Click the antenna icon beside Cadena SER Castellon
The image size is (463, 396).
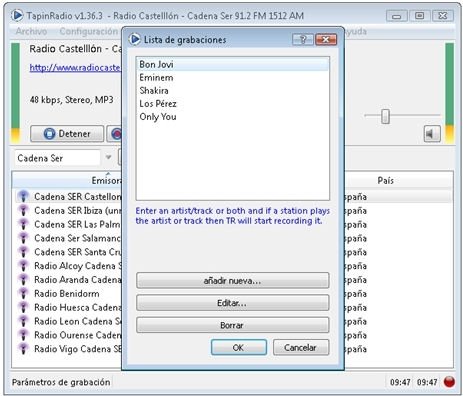pos(23,196)
